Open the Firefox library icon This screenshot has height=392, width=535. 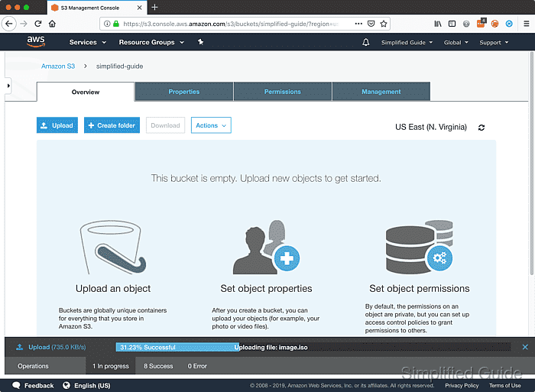click(438, 24)
